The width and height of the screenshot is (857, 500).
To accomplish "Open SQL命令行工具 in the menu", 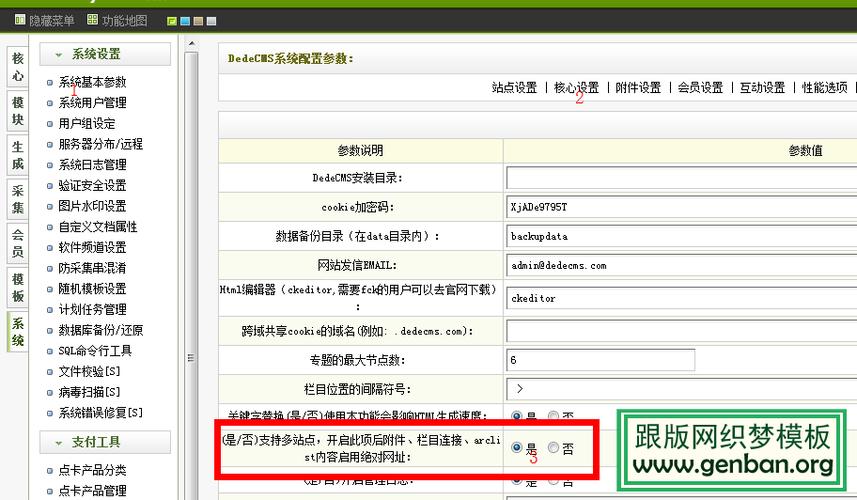I will click(x=95, y=351).
